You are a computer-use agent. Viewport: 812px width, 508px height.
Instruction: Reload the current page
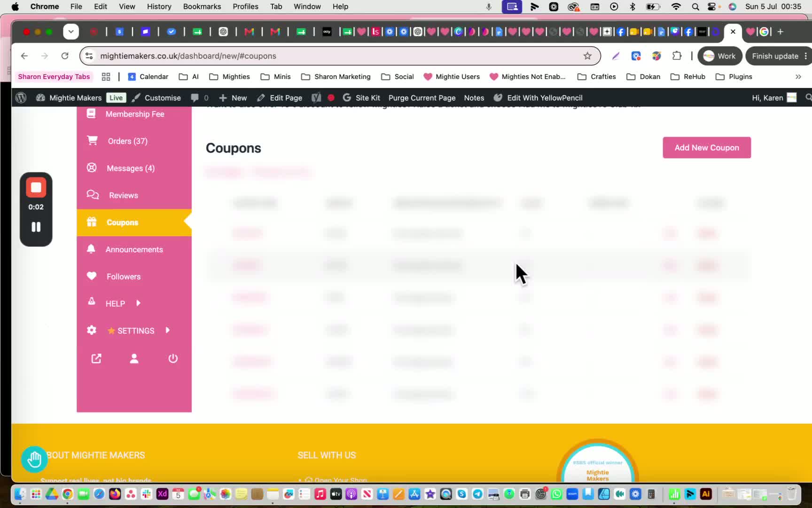pyautogui.click(x=65, y=56)
